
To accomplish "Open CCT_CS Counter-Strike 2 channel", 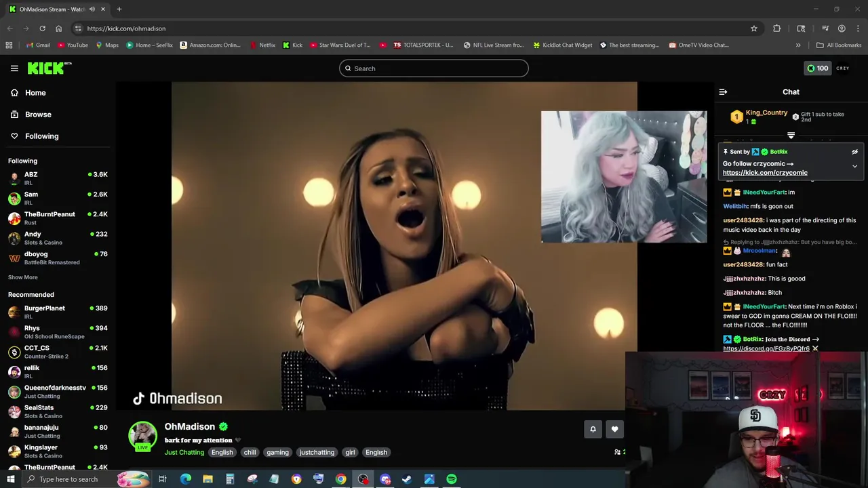I will pyautogui.click(x=57, y=352).
